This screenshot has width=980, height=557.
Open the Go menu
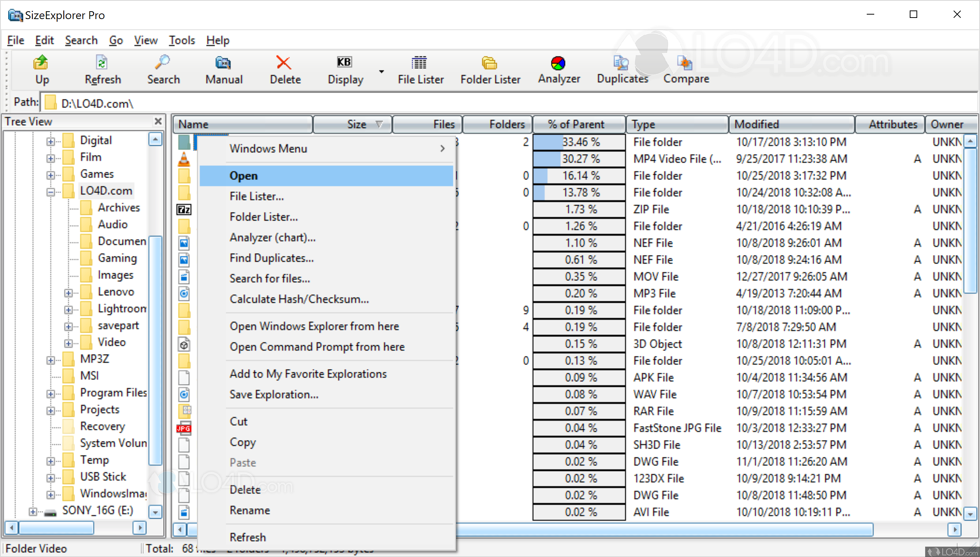(x=116, y=40)
